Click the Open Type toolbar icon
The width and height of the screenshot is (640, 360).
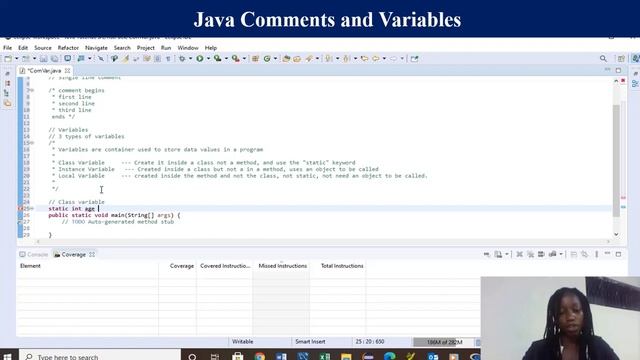(x=286, y=59)
